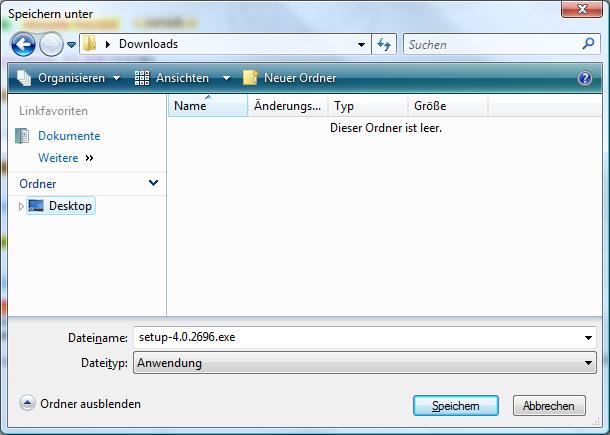Screen dimensions: 610x435
Task: Click the Abbrechen button
Action: (548, 406)
